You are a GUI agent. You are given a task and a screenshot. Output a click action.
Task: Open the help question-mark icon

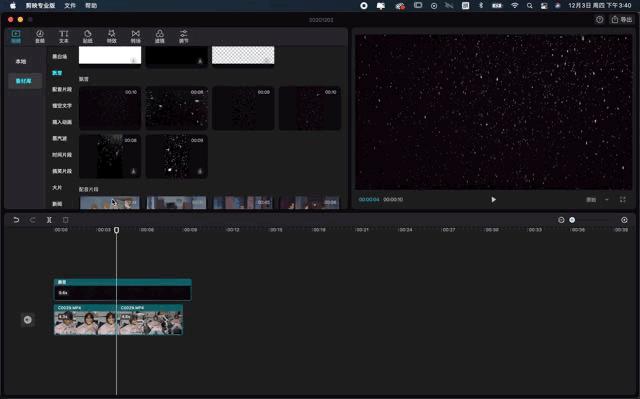pyautogui.click(x=599, y=20)
